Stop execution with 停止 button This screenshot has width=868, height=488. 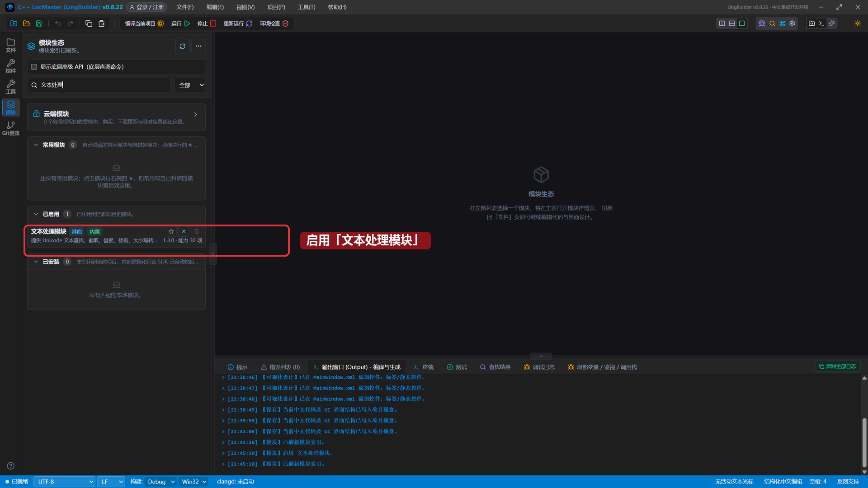tap(207, 23)
